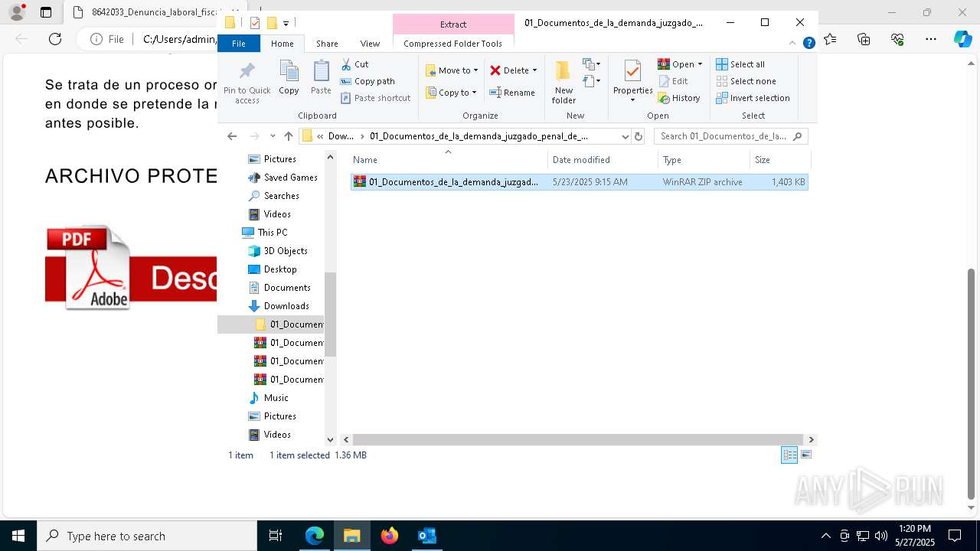Sort files by Name column

pos(449,160)
